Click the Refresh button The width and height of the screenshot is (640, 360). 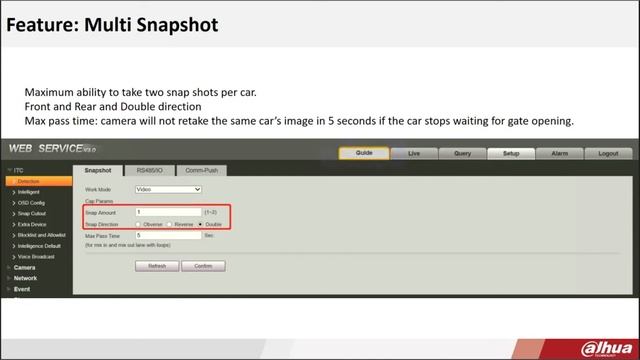click(157, 266)
